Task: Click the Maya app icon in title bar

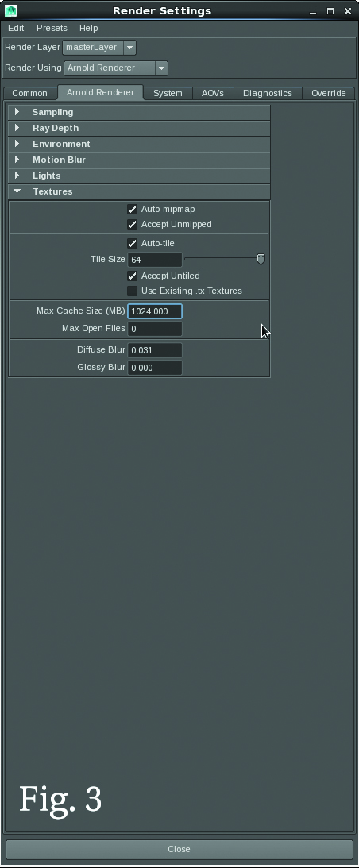Action: coord(10,10)
